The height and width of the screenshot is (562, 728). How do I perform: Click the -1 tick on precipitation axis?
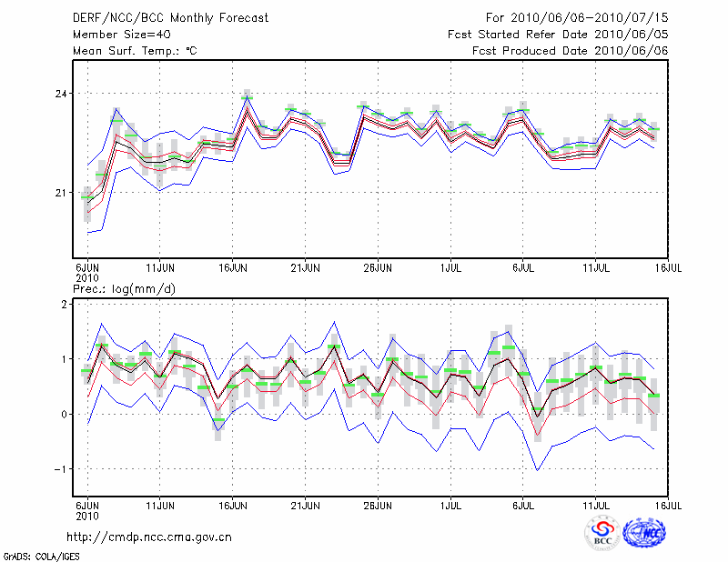63,469
